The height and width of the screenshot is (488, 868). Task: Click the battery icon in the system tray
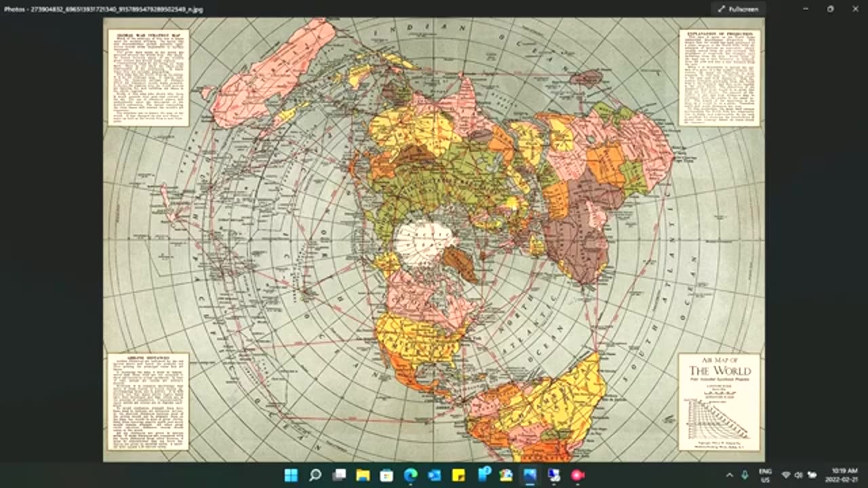[812, 475]
